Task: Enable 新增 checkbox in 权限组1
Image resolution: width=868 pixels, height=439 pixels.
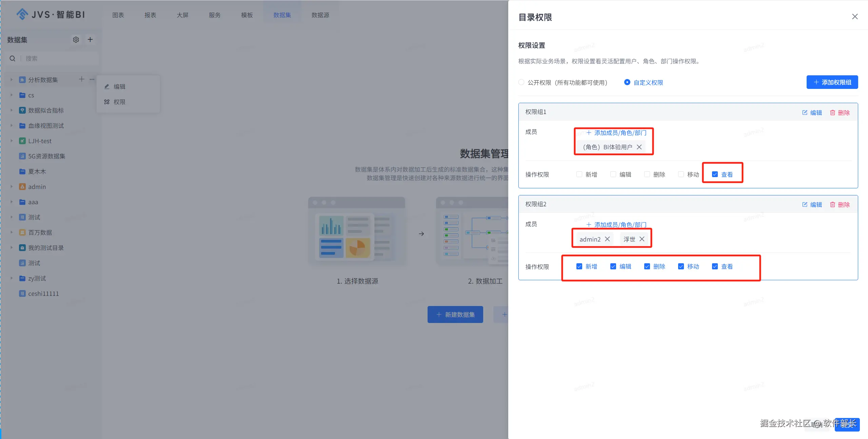Action: pos(579,174)
